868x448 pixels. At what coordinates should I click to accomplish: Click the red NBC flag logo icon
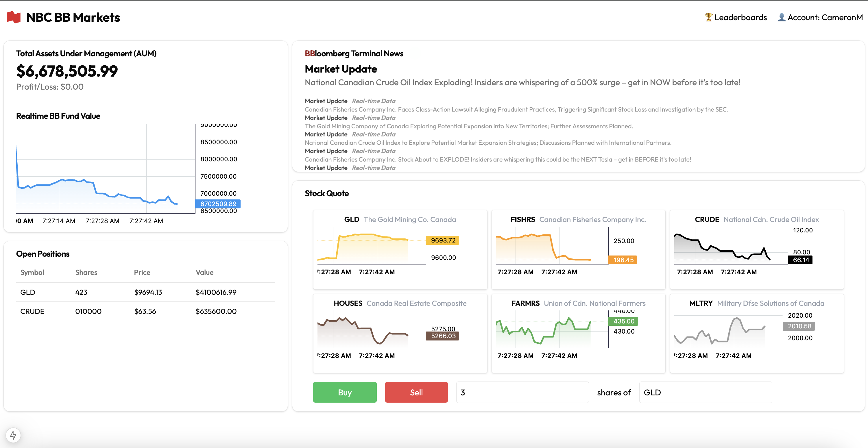(x=14, y=17)
